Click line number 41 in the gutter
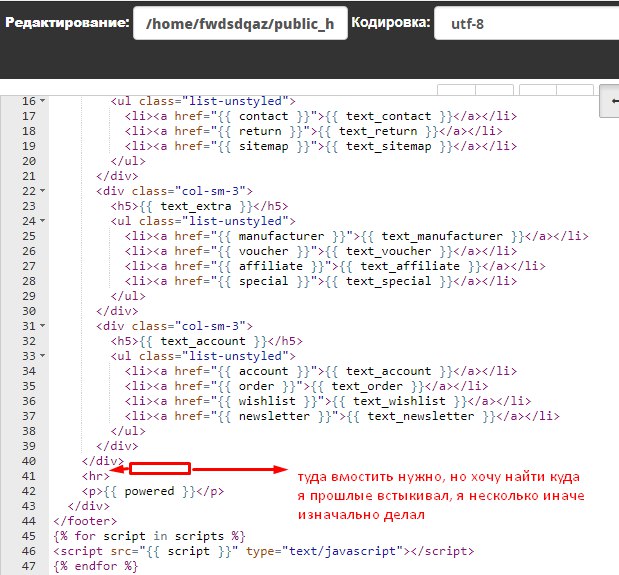Image resolution: width=619 pixels, height=575 pixels. (x=29, y=476)
